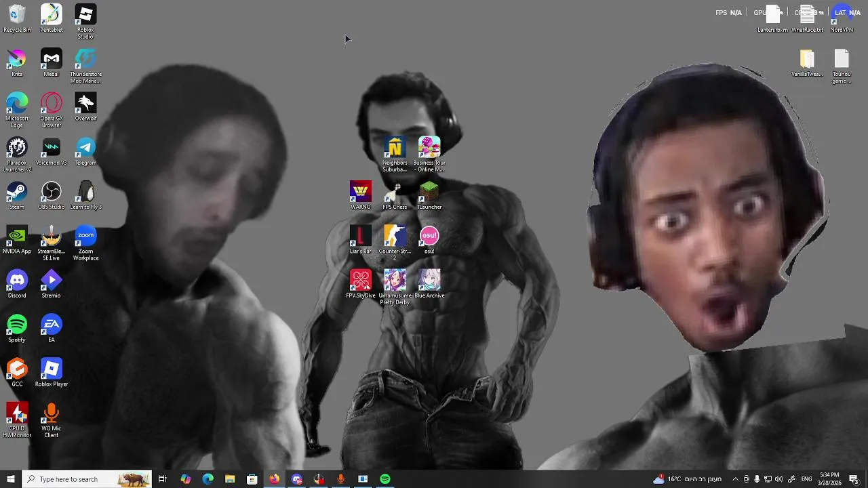
Task: Select the FPV.SkyDive desktop icon
Action: 361,284
